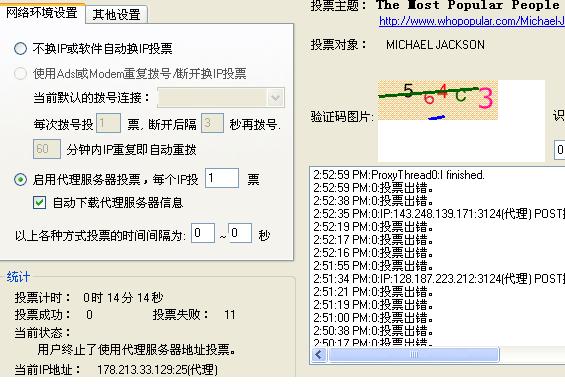Click the minimum 时间间隔 input field
This screenshot has width=565, height=384.
pos(203,233)
